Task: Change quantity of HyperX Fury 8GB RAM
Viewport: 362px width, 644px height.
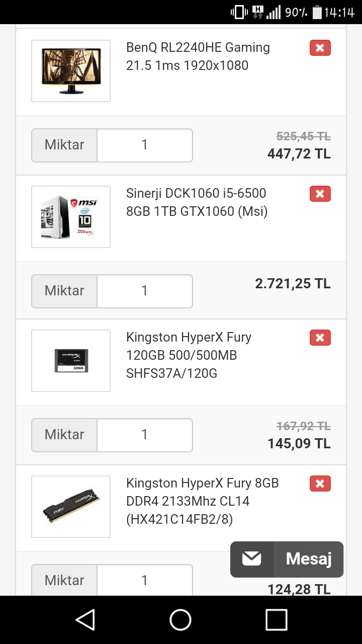Action: tap(144, 580)
